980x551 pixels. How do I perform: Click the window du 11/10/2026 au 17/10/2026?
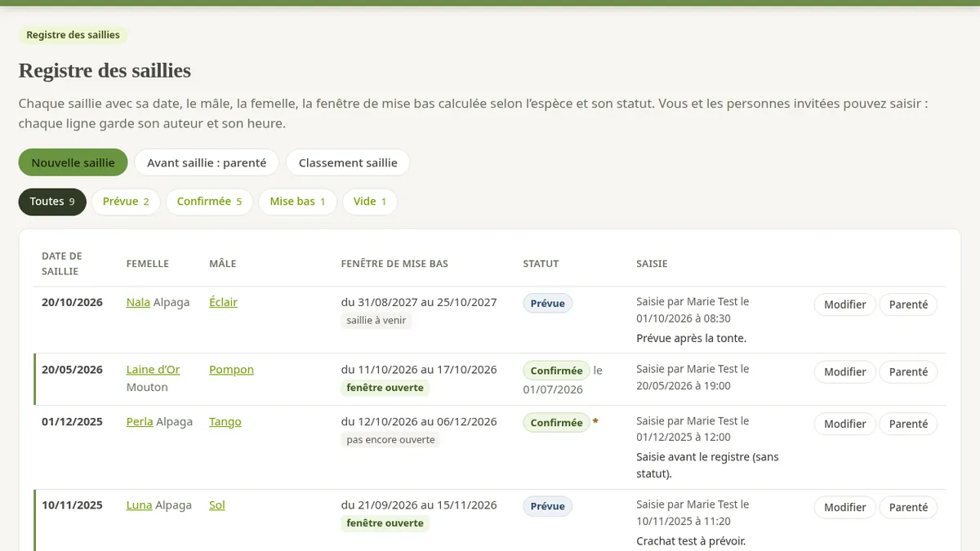click(x=419, y=370)
